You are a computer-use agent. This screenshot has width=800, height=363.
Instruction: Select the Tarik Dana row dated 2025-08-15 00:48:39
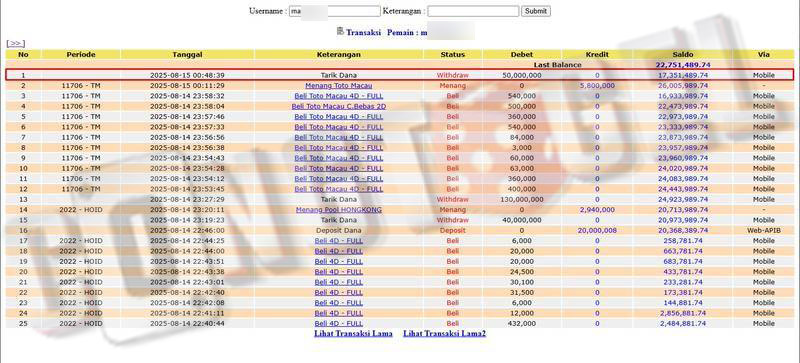point(399,75)
